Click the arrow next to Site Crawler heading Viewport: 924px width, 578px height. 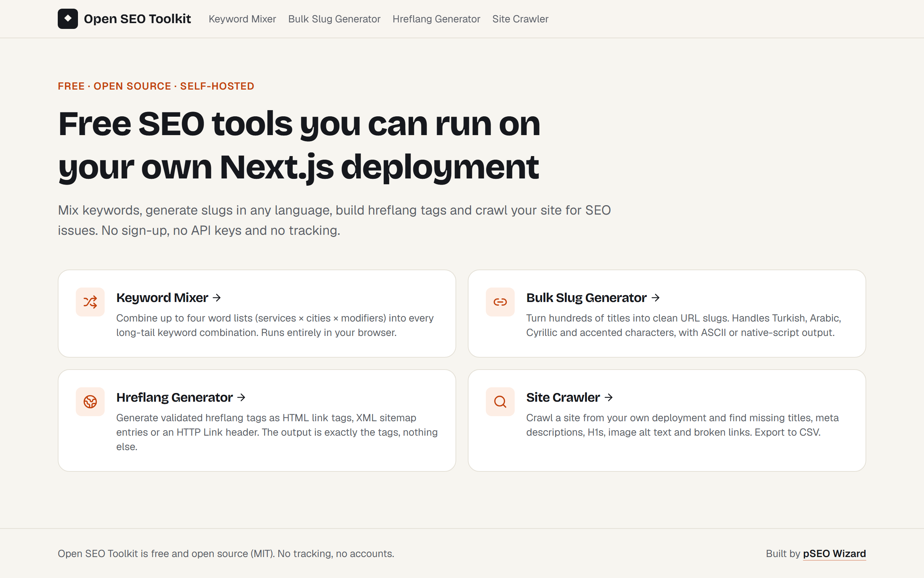coord(609,398)
